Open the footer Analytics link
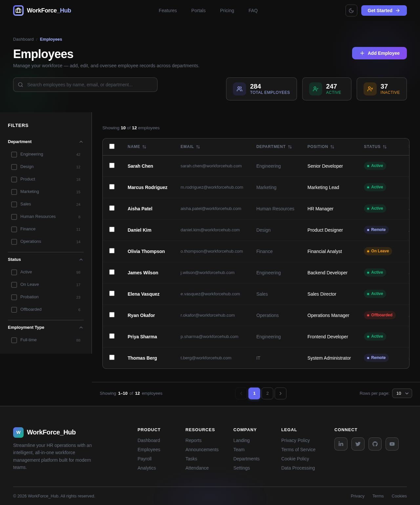420x505 pixels. point(147,468)
